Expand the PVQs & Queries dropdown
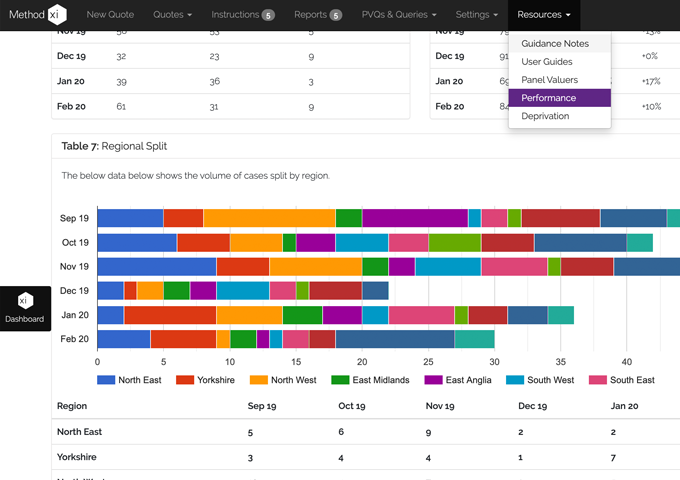The image size is (680, 480). pos(399,15)
